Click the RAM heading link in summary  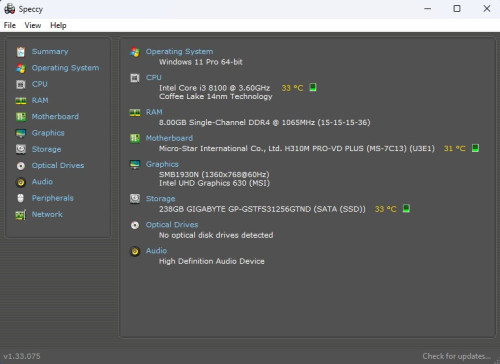[154, 112]
